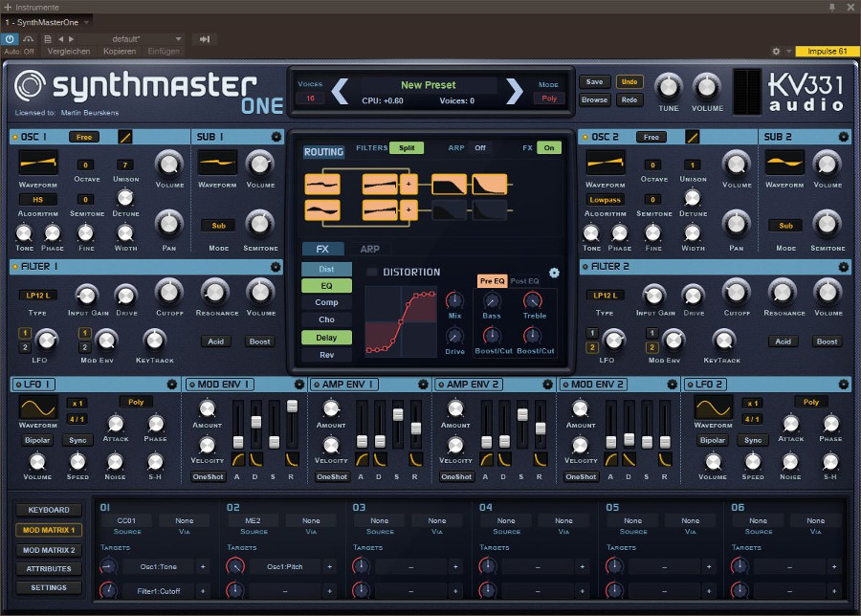Open the Amp Env 2 settings gear
861x616 pixels.
pyautogui.click(x=547, y=385)
